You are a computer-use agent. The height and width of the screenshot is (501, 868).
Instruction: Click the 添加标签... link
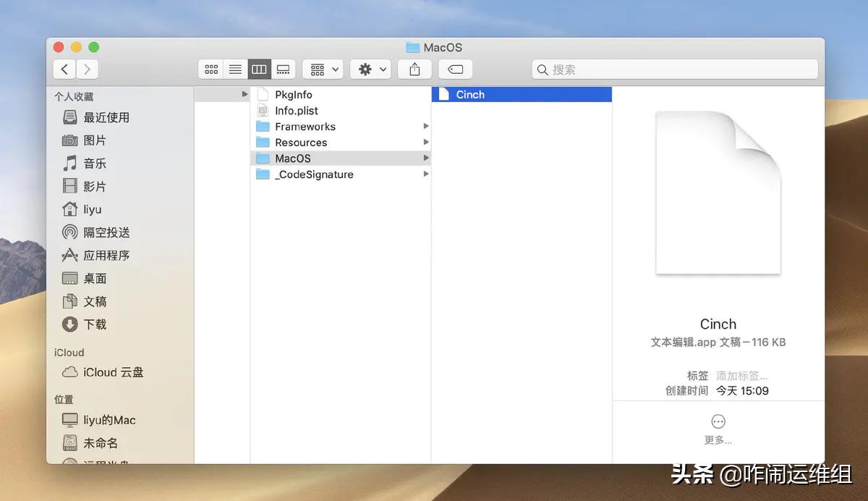pyautogui.click(x=743, y=375)
